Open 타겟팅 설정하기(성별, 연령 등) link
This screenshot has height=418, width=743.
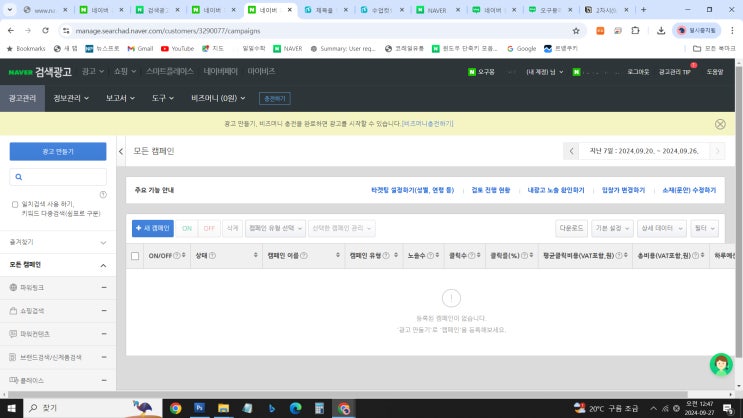(412, 190)
